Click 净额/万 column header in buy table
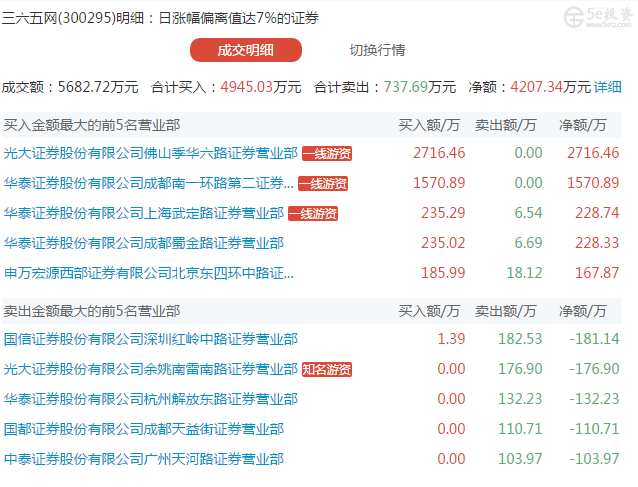This screenshot has width=638, height=487. pyautogui.click(x=583, y=125)
